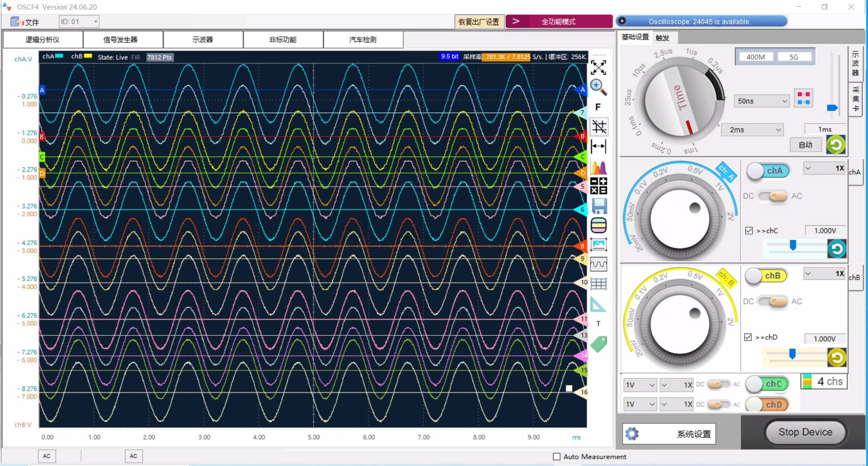Click the Stop Device button
Screen dimensions: 868x466
pos(805,432)
